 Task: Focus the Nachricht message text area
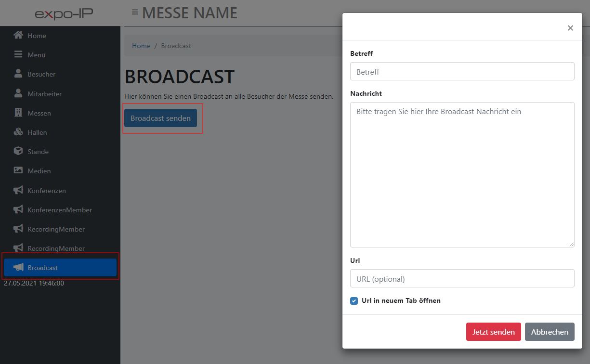(x=462, y=174)
